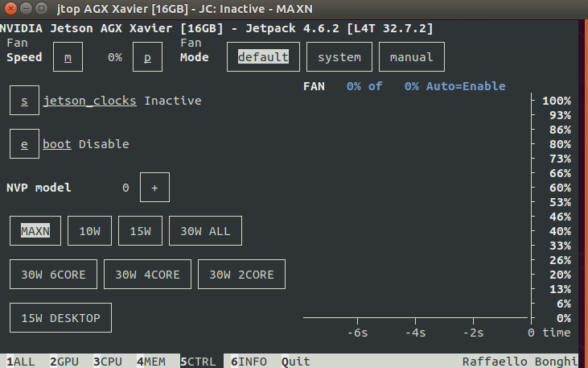The image size is (588, 368).
Task: Open the 6INFO tab
Action: coord(249,362)
